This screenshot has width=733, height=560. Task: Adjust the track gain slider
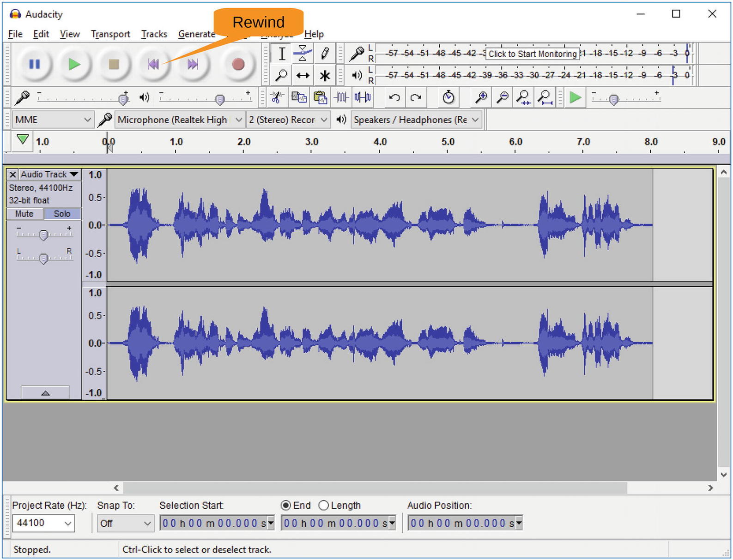[x=43, y=235]
